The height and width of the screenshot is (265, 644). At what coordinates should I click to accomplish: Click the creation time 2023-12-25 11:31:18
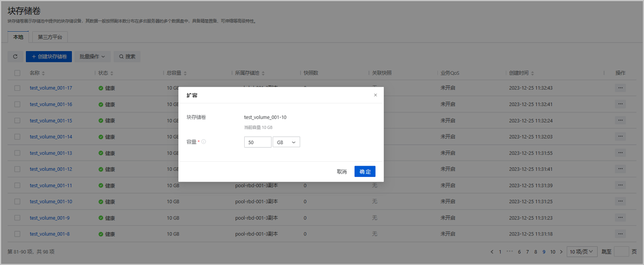(531, 234)
